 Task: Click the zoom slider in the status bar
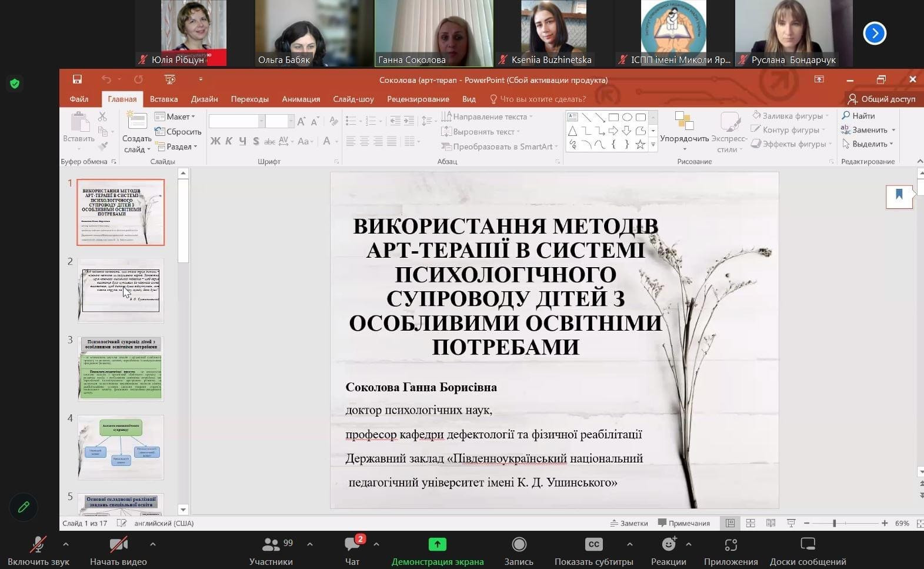(834, 523)
